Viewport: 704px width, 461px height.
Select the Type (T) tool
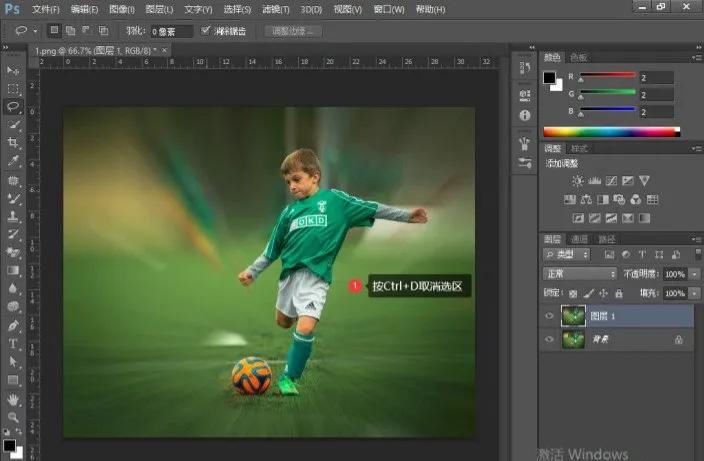13,343
